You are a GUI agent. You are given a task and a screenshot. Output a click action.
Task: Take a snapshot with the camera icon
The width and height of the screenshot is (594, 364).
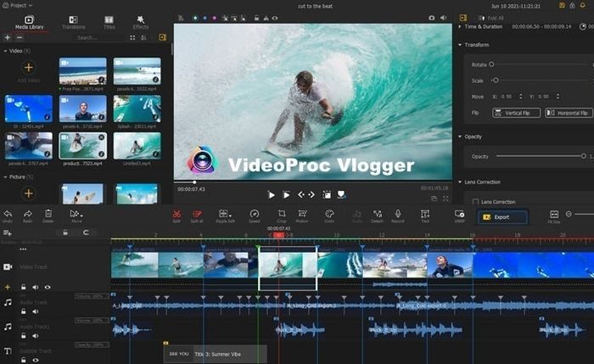coord(431,18)
